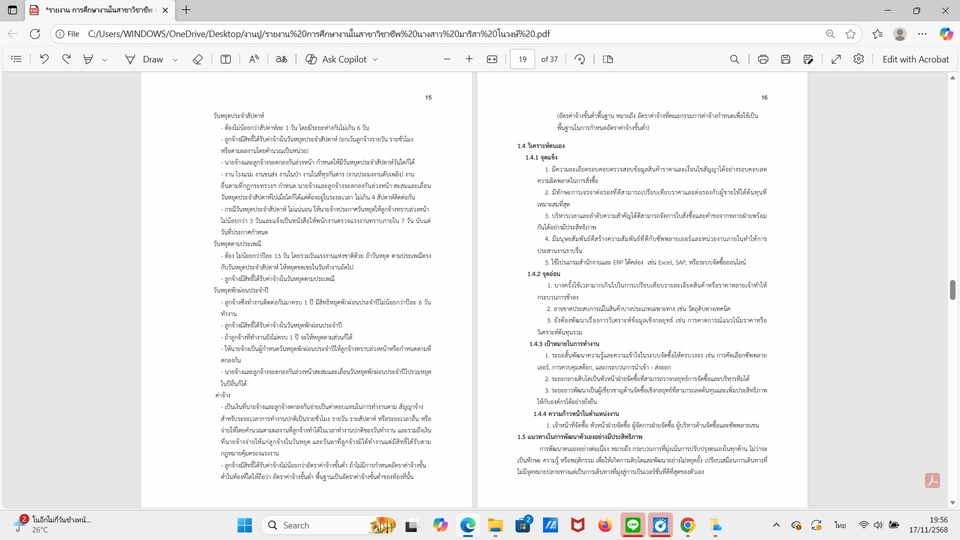Image resolution: width=960 pixels, height=540 pixels.
Task: Print the PDF document
Action: coord(763,59)
